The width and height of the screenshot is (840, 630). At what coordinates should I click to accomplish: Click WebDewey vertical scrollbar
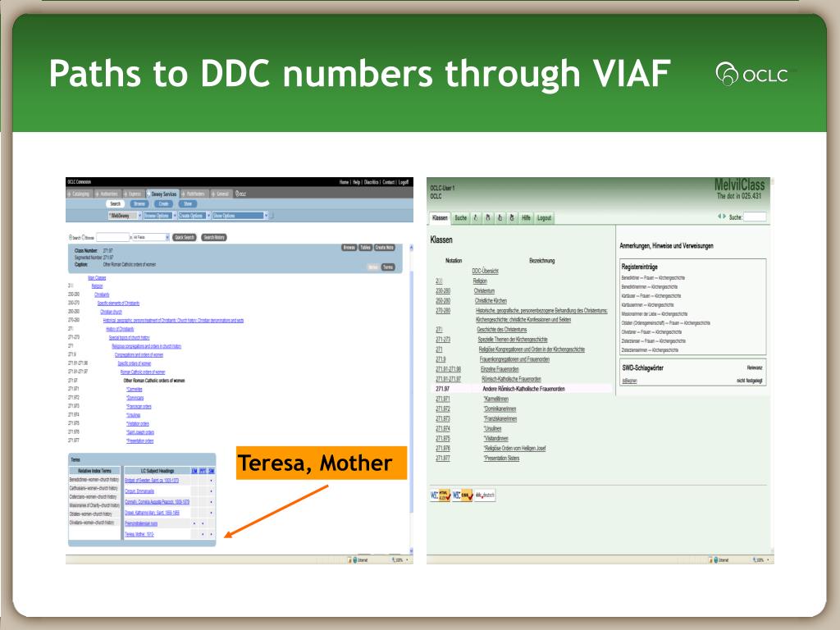(411, 399)
